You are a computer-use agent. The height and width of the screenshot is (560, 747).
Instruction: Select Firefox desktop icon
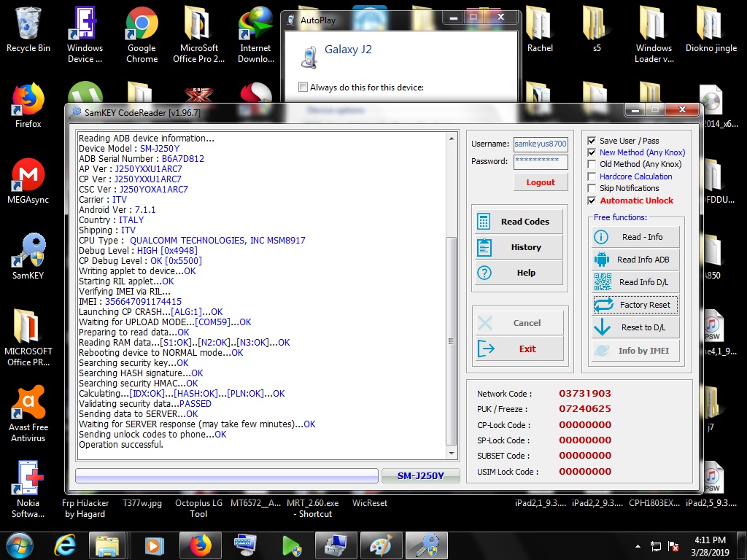point(28,106)
